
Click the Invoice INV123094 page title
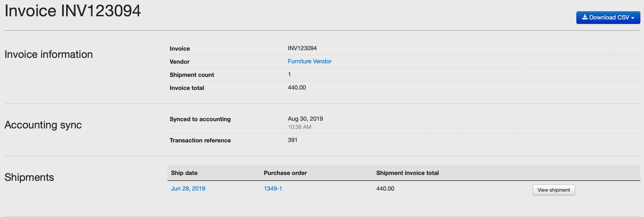click(73, 11)
